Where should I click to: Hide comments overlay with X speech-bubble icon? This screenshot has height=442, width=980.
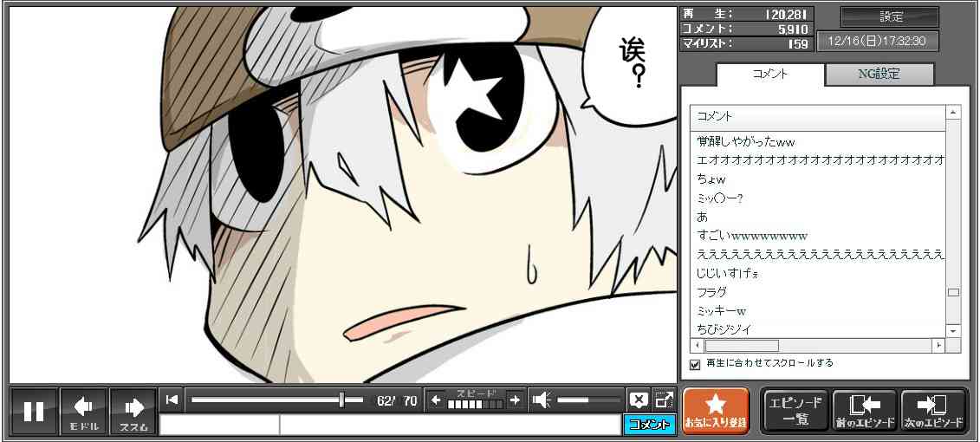click(639, 400)
